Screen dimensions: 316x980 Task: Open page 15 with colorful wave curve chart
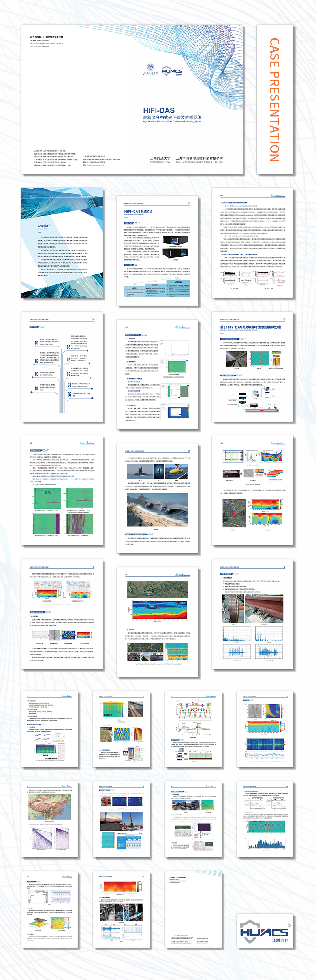pos(193,730)
